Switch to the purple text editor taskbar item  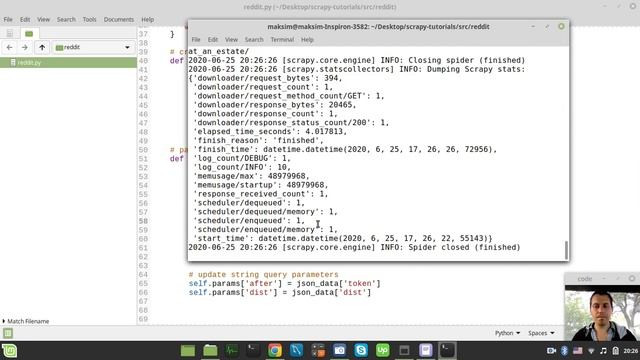pos(426,350)
